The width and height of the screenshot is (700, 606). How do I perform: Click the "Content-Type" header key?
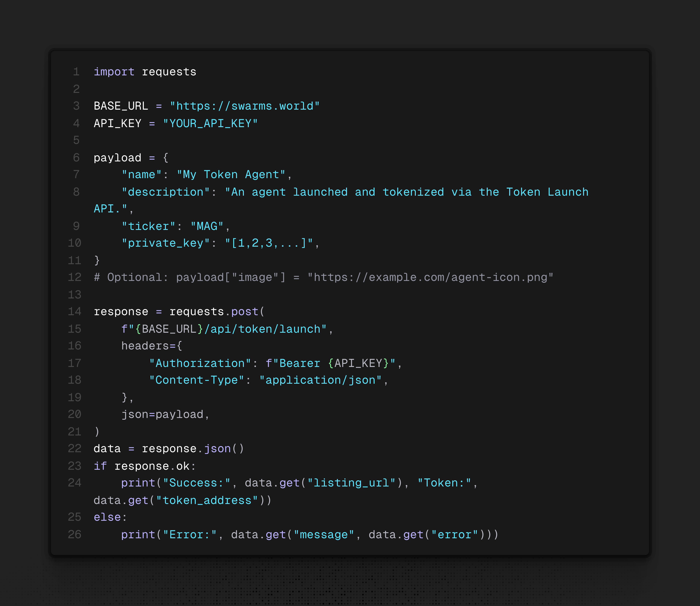196,380
